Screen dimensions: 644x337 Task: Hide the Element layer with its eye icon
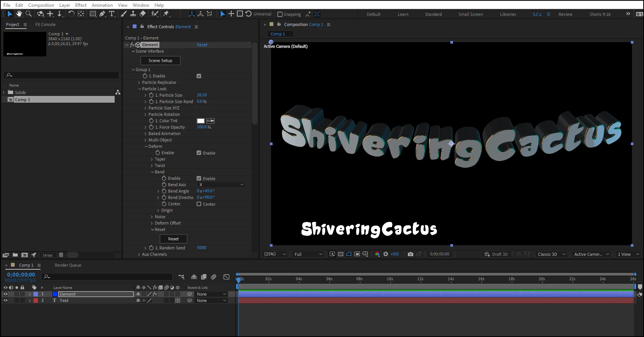point(5,294)
